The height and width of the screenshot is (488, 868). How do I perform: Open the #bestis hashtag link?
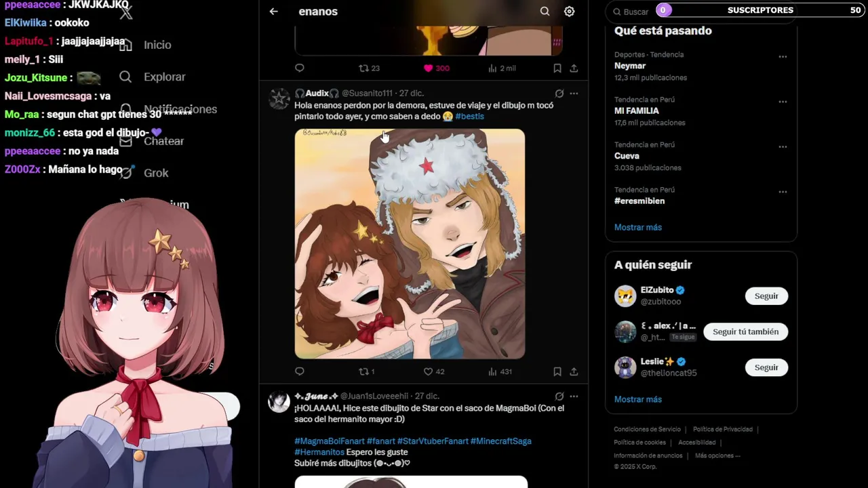(x=469, y=117)
